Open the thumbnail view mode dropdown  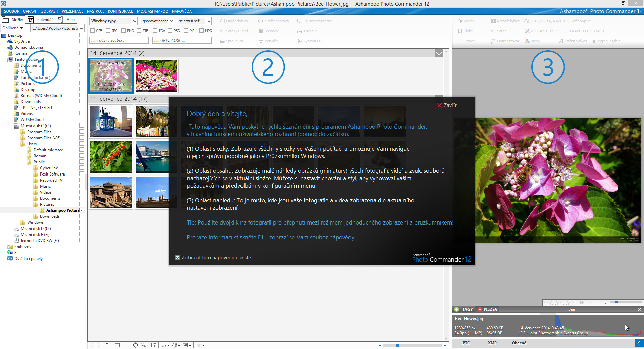pos(187,345)
